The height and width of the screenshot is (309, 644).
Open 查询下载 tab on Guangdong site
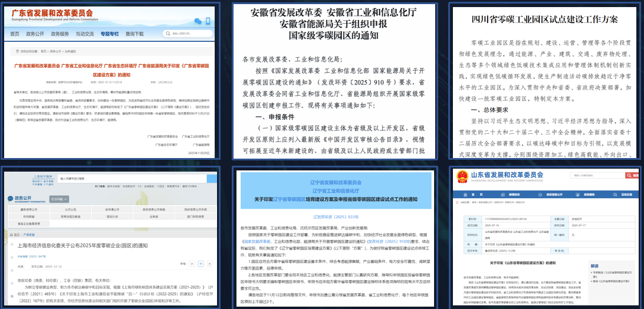click(x=134, y=34)
